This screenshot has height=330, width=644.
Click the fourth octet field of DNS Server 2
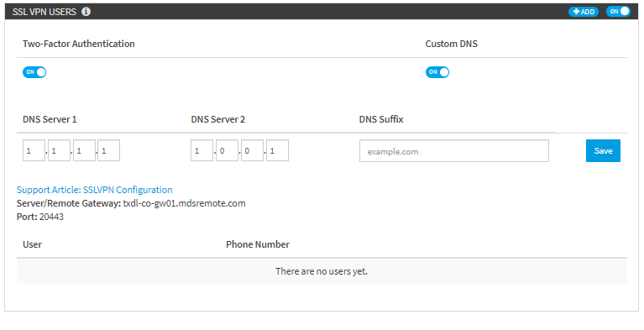[277, 150]
